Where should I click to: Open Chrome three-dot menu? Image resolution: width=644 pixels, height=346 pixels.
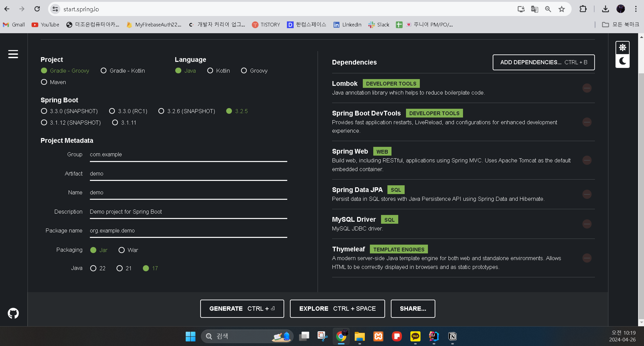(x=636, y=9)
